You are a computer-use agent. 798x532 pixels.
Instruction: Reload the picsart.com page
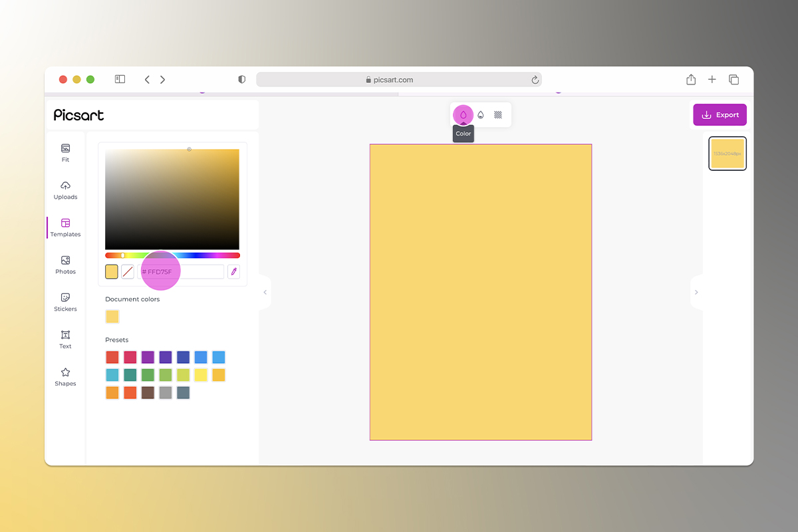535,80
